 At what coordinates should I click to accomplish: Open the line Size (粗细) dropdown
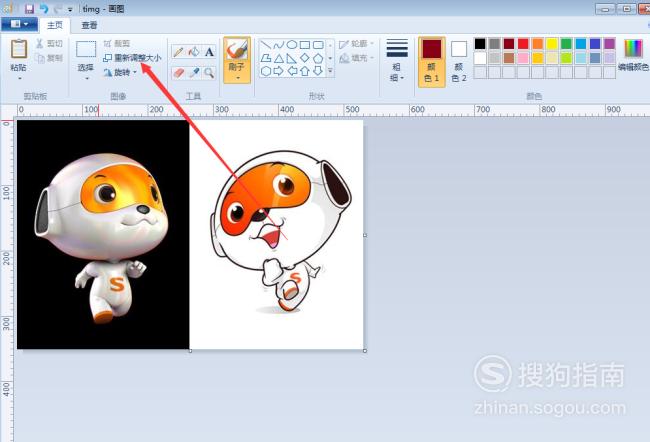click(397, 61)
